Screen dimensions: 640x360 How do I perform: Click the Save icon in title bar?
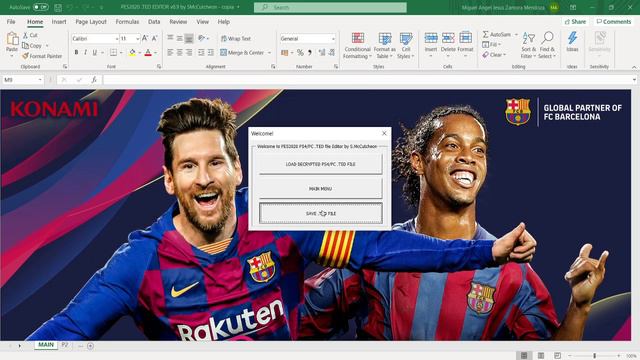[x=58, y=7]
